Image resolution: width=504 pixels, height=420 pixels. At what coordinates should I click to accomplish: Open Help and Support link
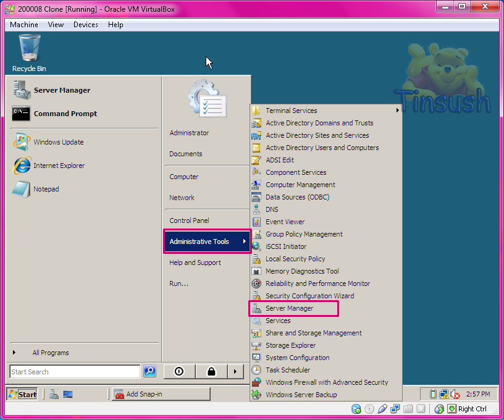point(195,262)
